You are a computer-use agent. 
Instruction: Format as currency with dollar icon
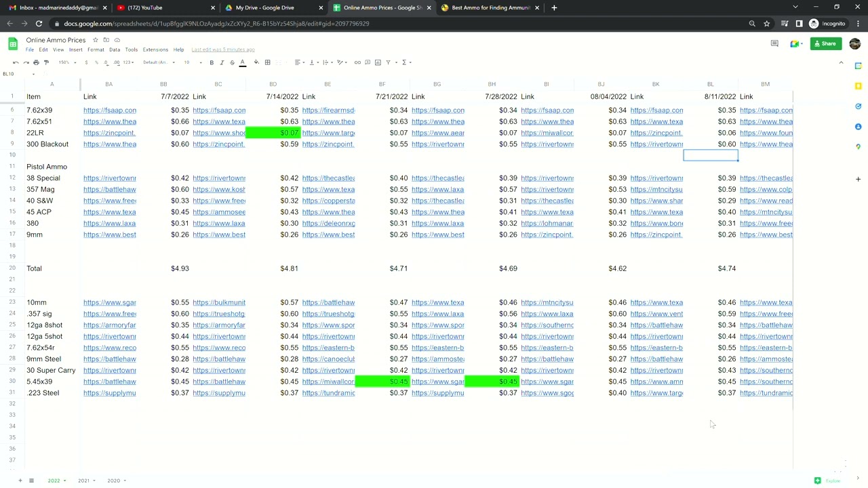86,62
